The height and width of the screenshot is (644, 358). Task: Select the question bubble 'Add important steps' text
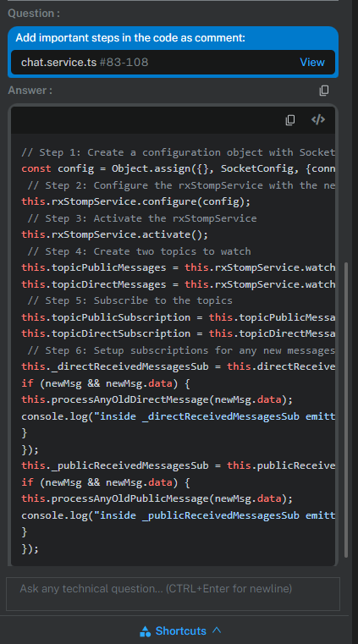(130, 38)
